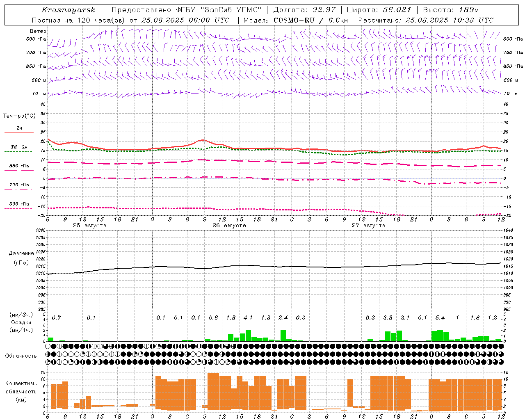Click the '1.3' precipitation total

click(x=266, y=318)
